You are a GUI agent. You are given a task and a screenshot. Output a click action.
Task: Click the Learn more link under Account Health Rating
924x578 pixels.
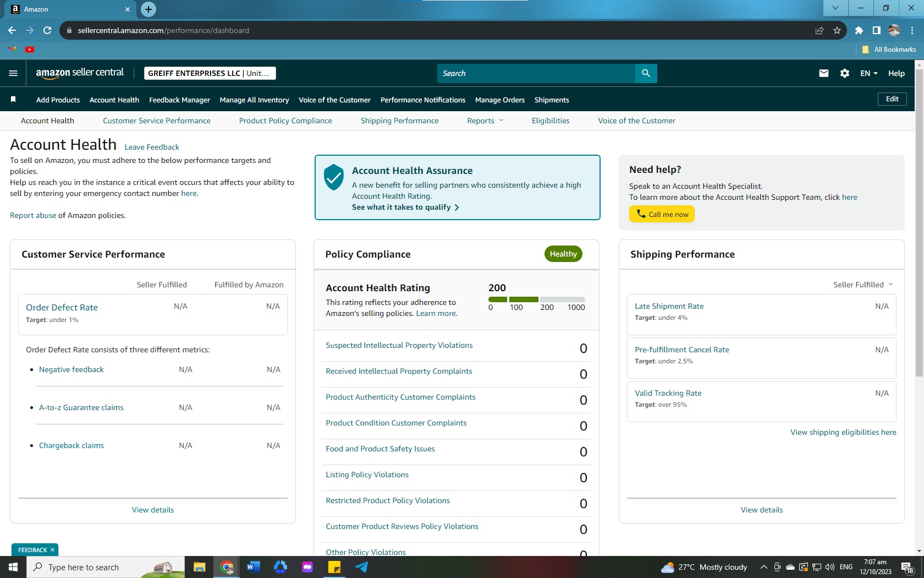pos(436,313)
